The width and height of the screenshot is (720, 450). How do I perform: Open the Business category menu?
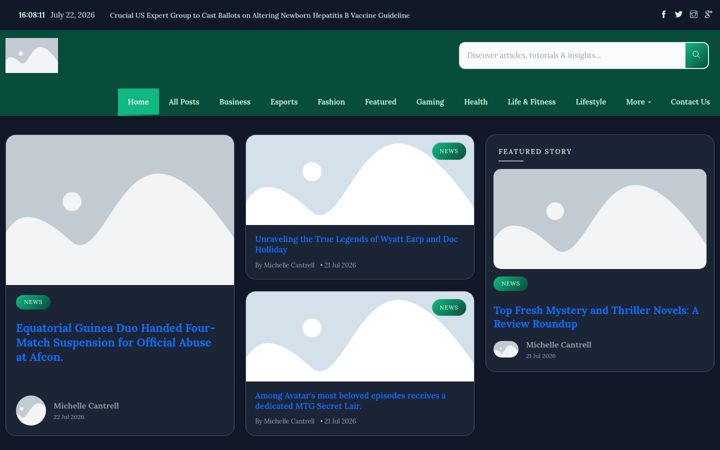click(x=235, y=102)
